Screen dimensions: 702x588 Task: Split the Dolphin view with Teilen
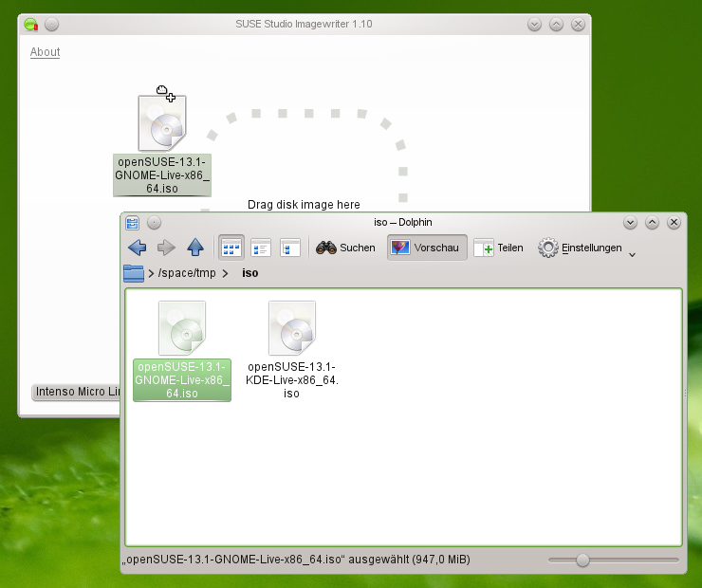(x=498, y=248)
